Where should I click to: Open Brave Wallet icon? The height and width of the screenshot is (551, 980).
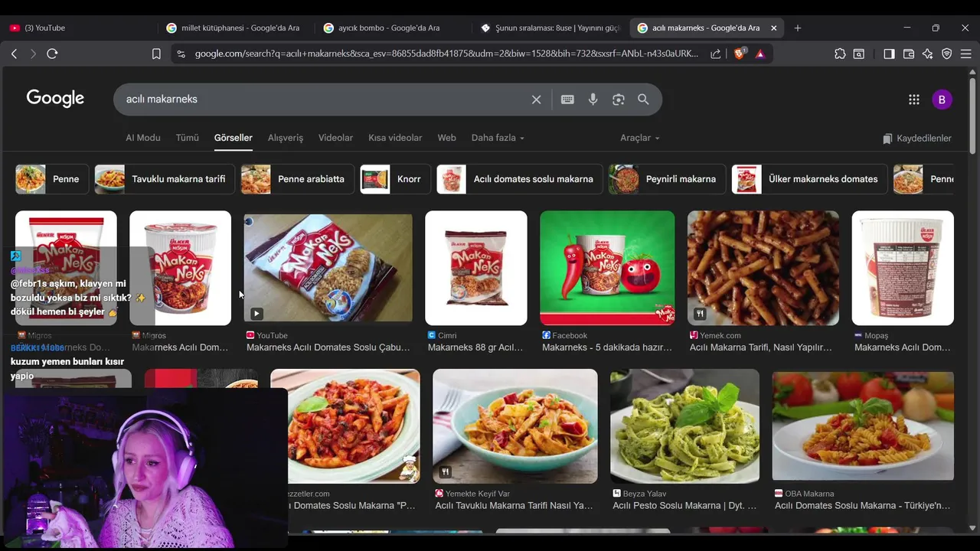pos(909,54)
